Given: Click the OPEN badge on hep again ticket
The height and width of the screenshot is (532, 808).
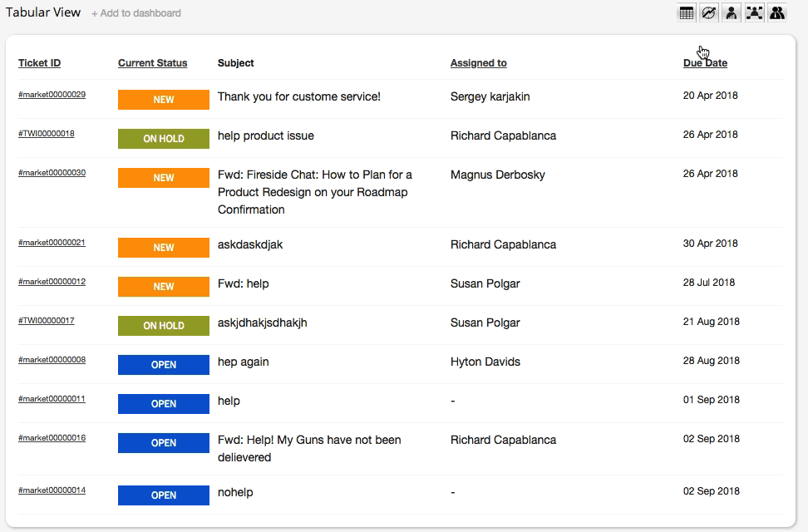Looking at the screenshot, I should pyautogui.click(x=163, y=364).
